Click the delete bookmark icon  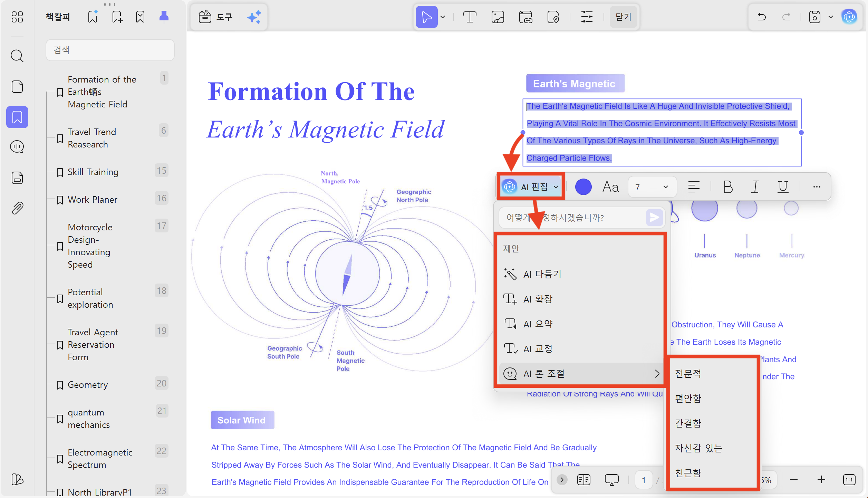[140, 17]
